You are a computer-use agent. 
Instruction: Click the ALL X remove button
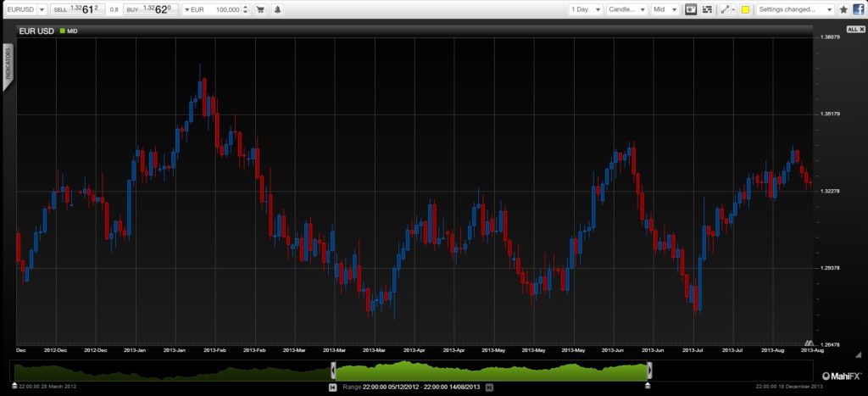click(x=855, y=29)
